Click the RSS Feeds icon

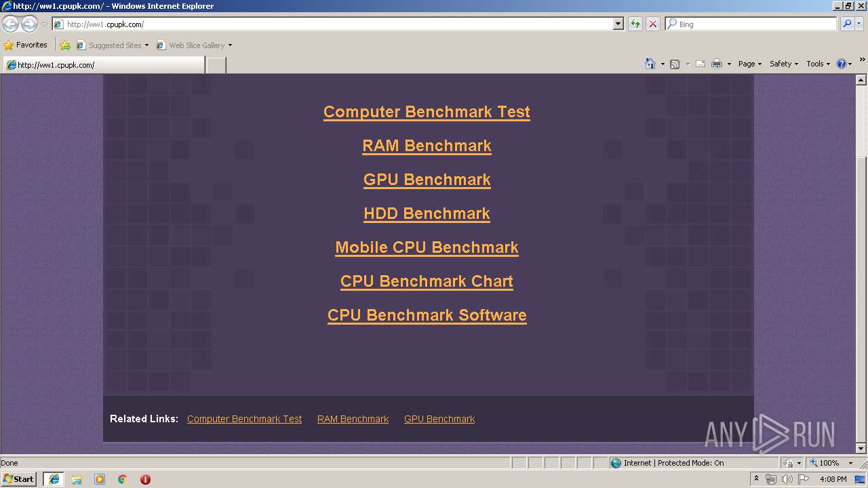675,64
